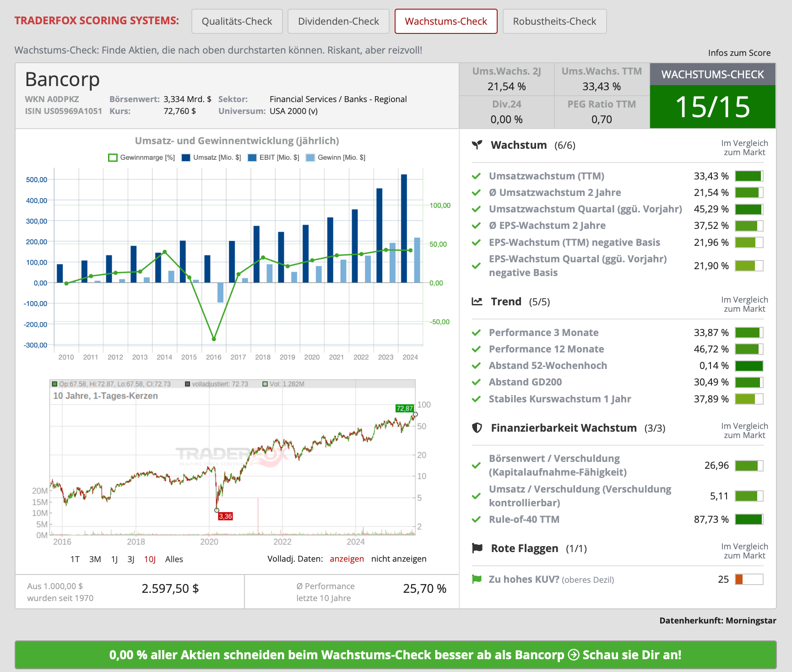The width and height of the screenshot is (792, 672).
Task: Click the 2.597,50 $ value
Action: click(x=170, y=589)
